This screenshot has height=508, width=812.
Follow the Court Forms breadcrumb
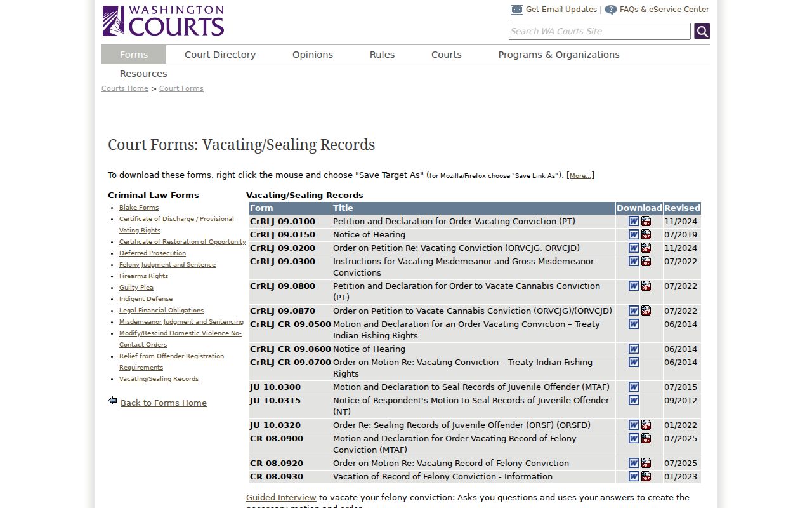[x=181, y=88]
